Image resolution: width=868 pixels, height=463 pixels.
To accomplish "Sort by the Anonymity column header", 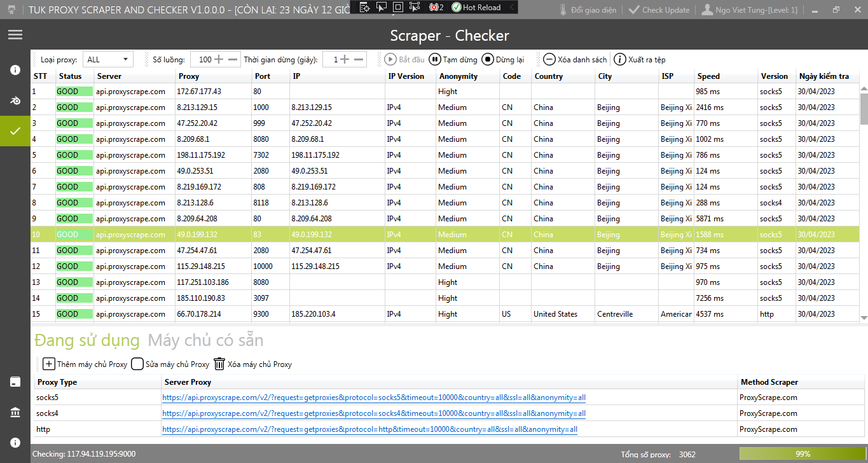I will click(468, 76).
